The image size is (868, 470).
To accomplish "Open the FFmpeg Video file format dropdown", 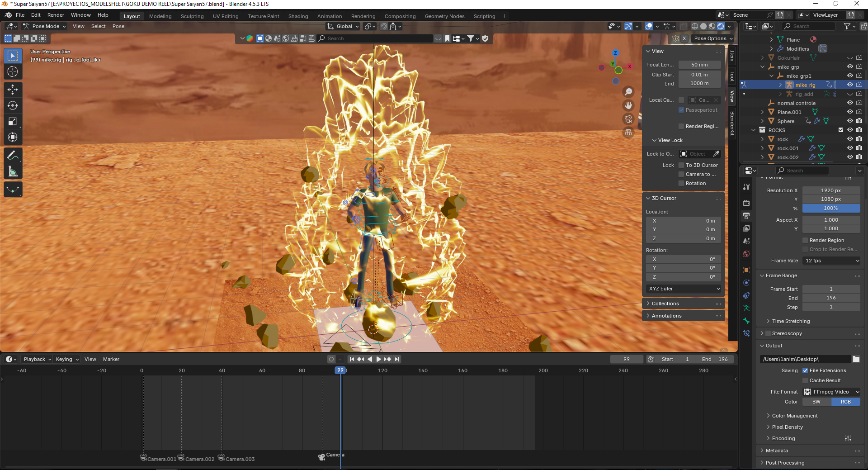I will pyautogui.click(x=831, y=392).
